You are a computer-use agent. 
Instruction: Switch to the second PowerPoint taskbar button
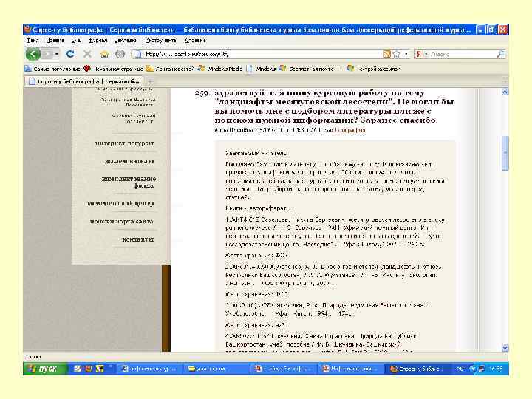click(x=351, y=369)
